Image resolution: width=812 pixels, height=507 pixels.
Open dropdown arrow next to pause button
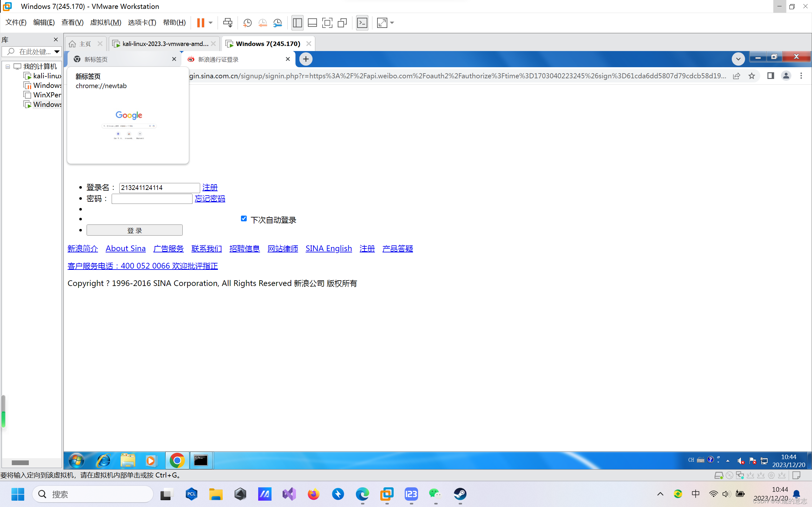[x=211, y=23]
